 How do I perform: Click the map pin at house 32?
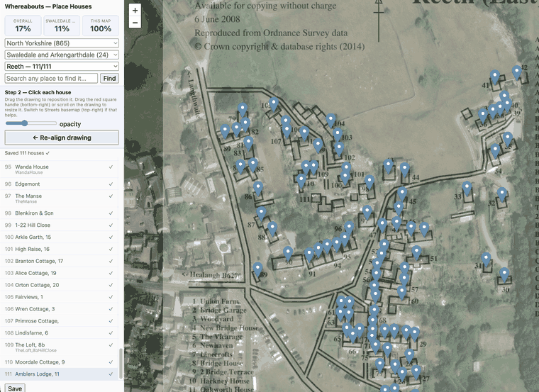[502, 194]
